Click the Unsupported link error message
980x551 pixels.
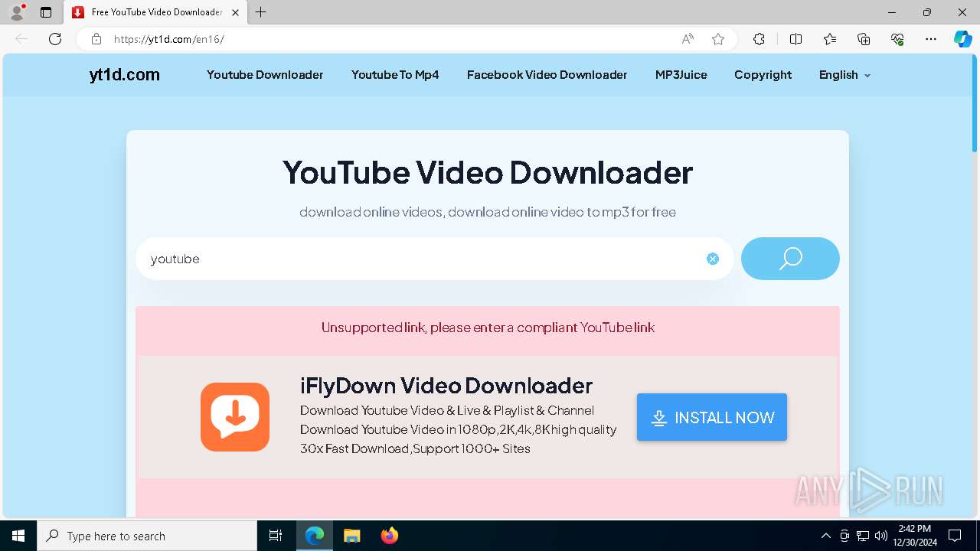point(488,328)
